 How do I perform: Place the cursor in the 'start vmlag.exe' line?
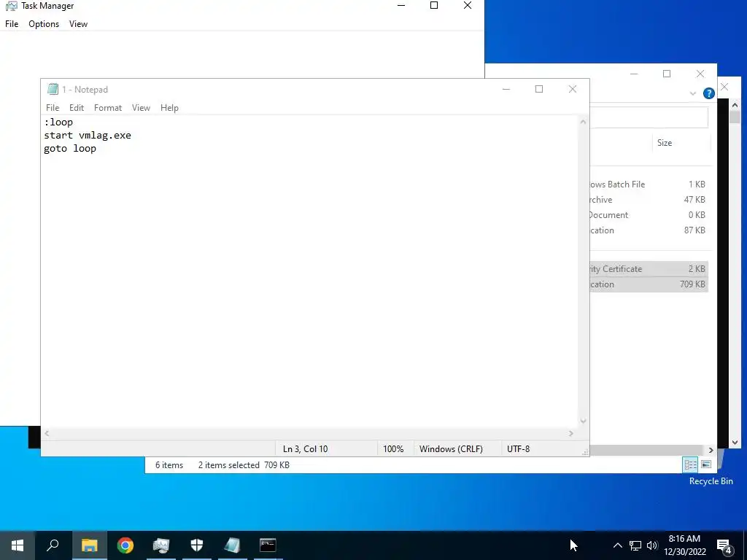[88, 135]
